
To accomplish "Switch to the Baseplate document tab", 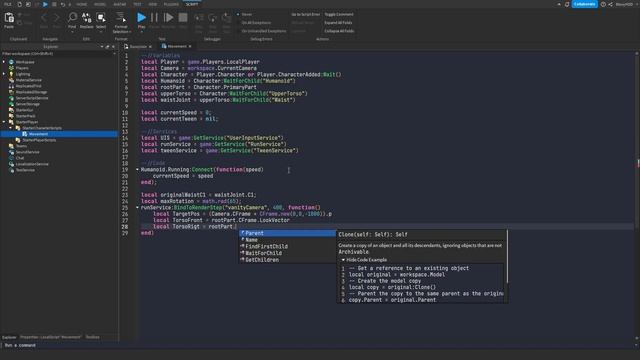I will pos(138,47).
